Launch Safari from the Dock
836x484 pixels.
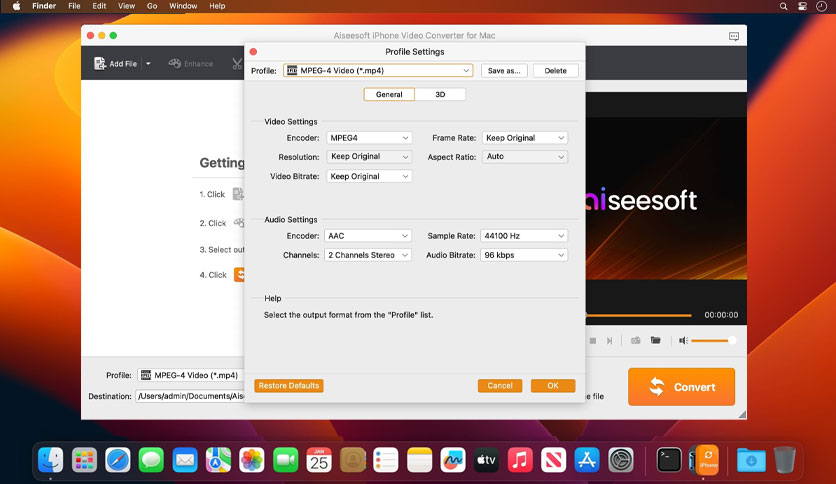pos(118,459)
